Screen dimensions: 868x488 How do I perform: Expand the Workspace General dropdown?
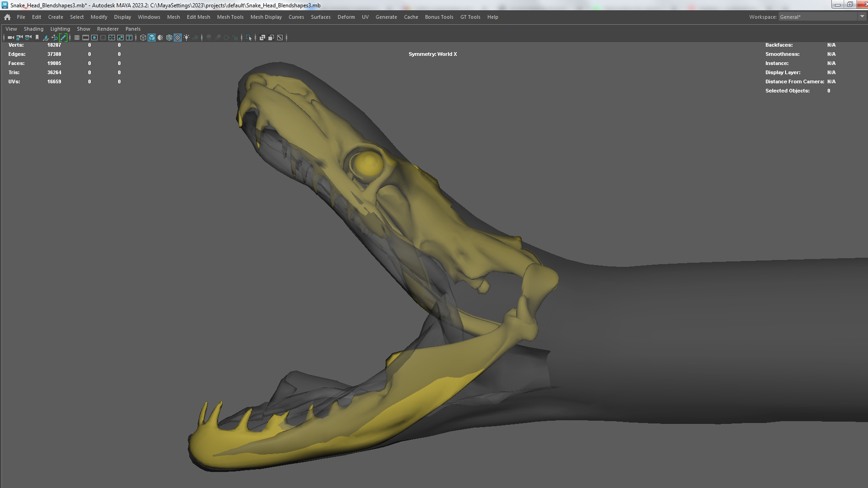pyautogui.click(x=862, y=16)
